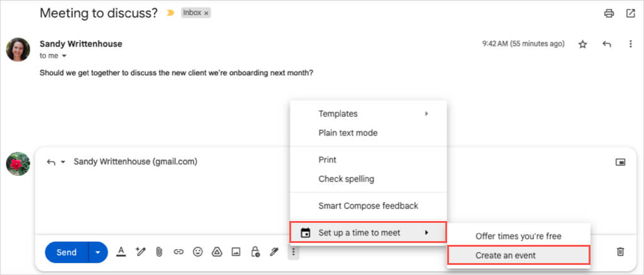Star the Sandy Writtenhouse message
Image resolution: width=644 pixels, height=275 pixels.
[x=582, y=44]
